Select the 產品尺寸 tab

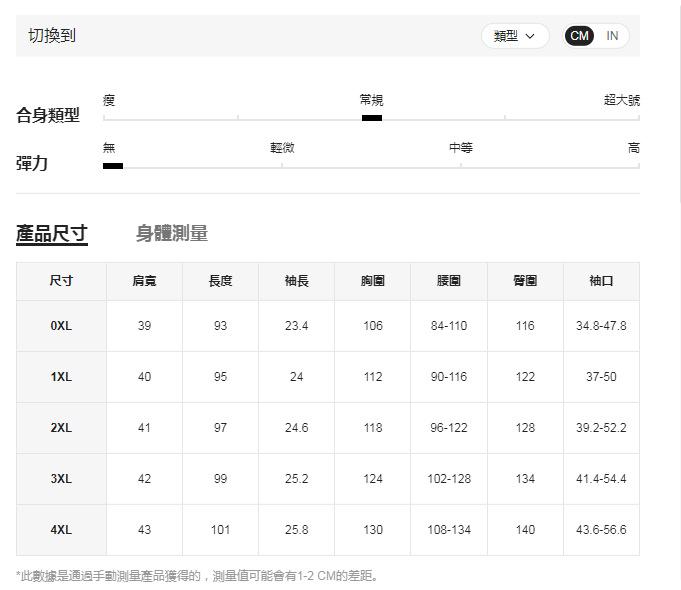click(52, 234)
